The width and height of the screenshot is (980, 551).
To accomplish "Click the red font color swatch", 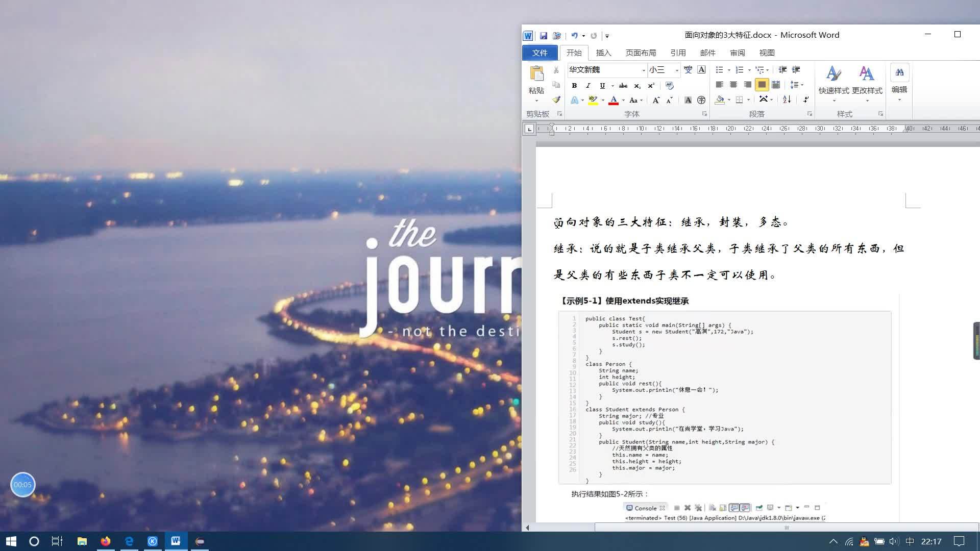I will click(x=614, y=100).
